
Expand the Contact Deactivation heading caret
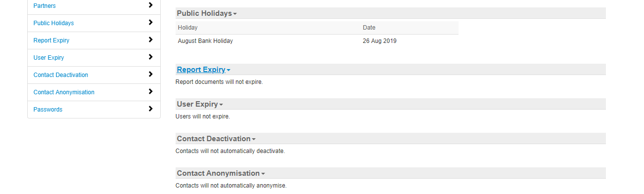tap(254, 139)
